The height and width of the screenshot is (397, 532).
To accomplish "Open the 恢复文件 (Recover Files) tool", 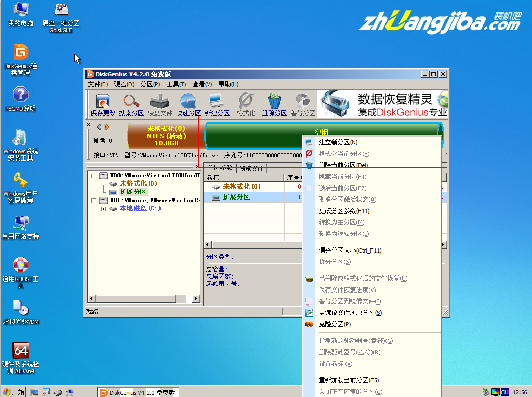I will click(x=159, y=102).
